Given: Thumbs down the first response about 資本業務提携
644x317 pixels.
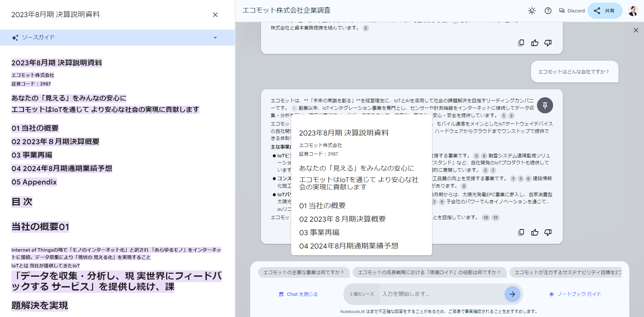Looking at the screenshot, I should 548,43.
